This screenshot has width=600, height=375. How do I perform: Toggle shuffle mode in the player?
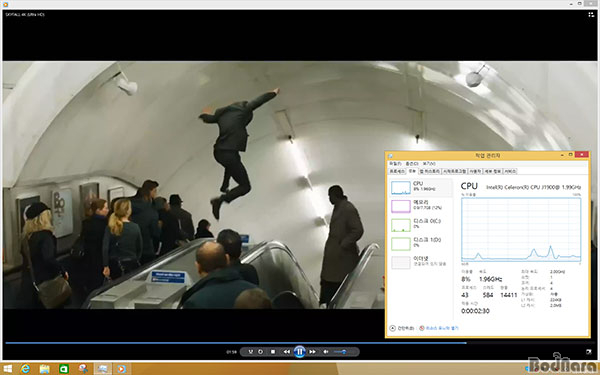coord(251,352)
